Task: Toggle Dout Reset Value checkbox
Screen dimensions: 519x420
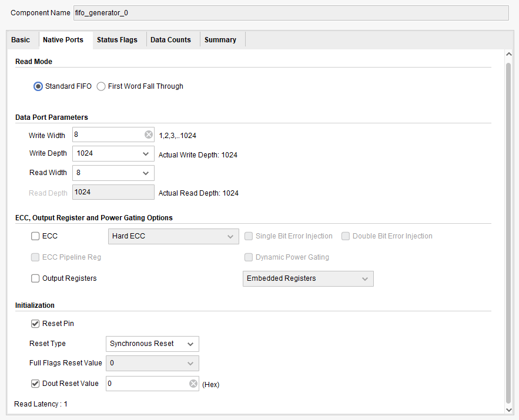Action: pyautogui.click(x=35, y=384)
